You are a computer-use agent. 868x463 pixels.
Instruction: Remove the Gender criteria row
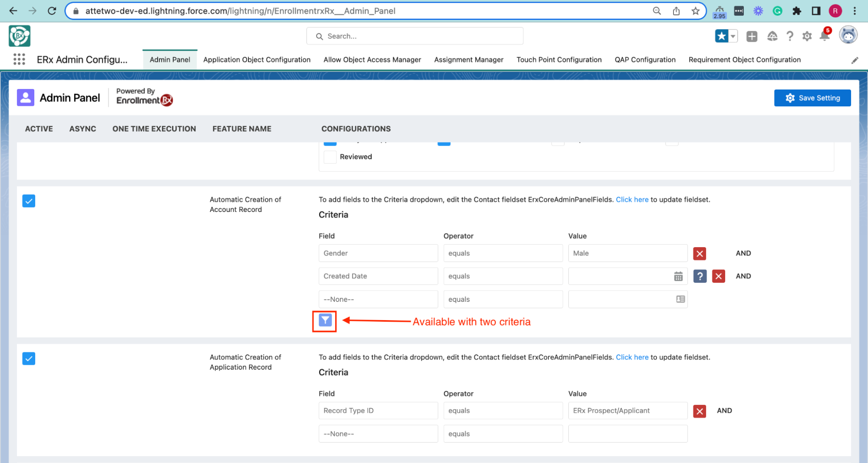tap(699, 254)
